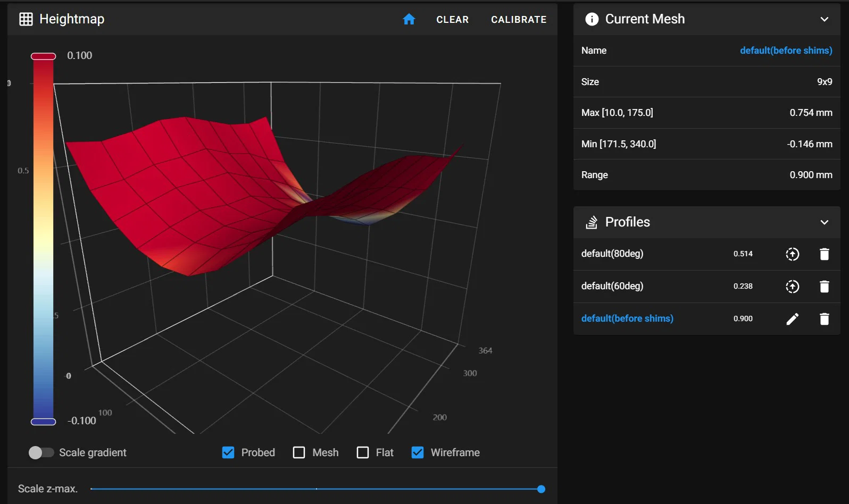Delete the default(80deg) profile
This screenshot has width=849, height=504.
point(824,254)
